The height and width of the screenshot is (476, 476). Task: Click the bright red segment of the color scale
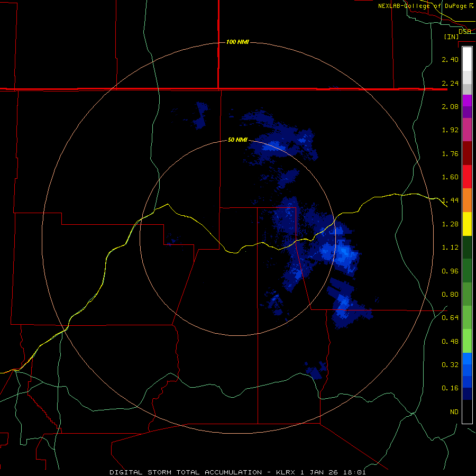467,177
